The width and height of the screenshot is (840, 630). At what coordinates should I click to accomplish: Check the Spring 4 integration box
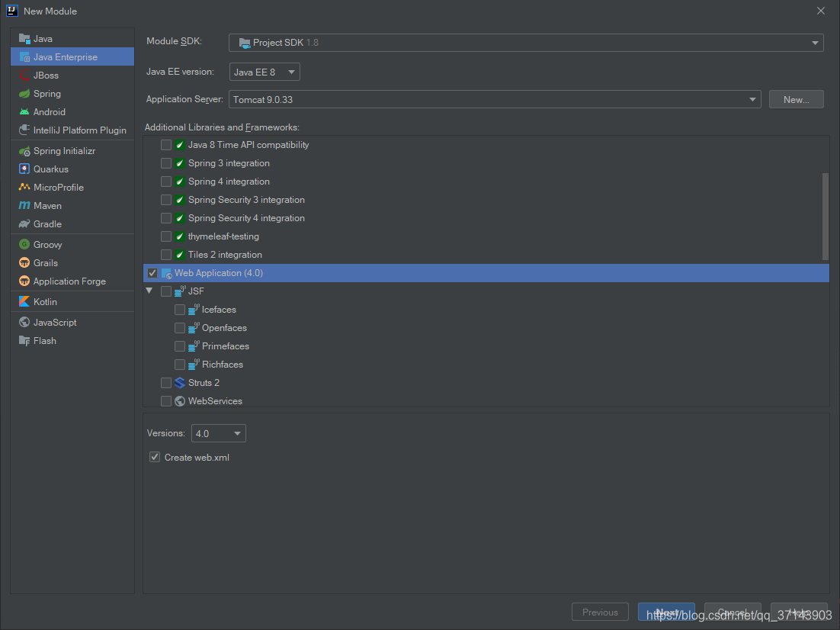tap(166, 182)
